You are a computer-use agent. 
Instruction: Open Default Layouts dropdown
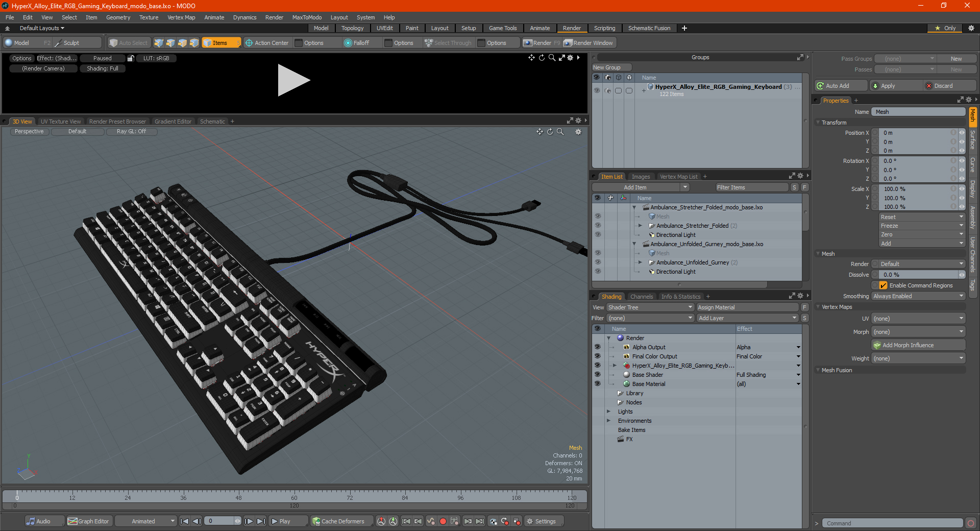point(42,28)
